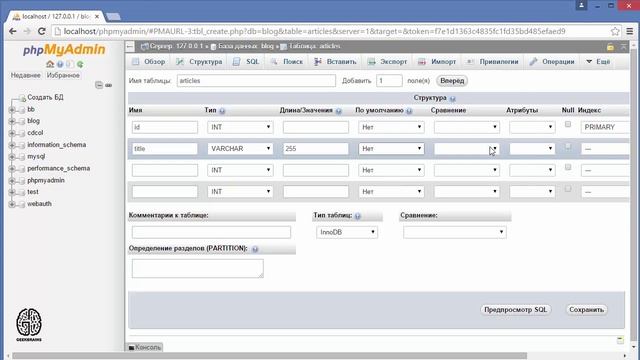Click the link icon in navigation panel
Image resolution: width=640 pixels, height=360 pixels.
coord(109,85)
